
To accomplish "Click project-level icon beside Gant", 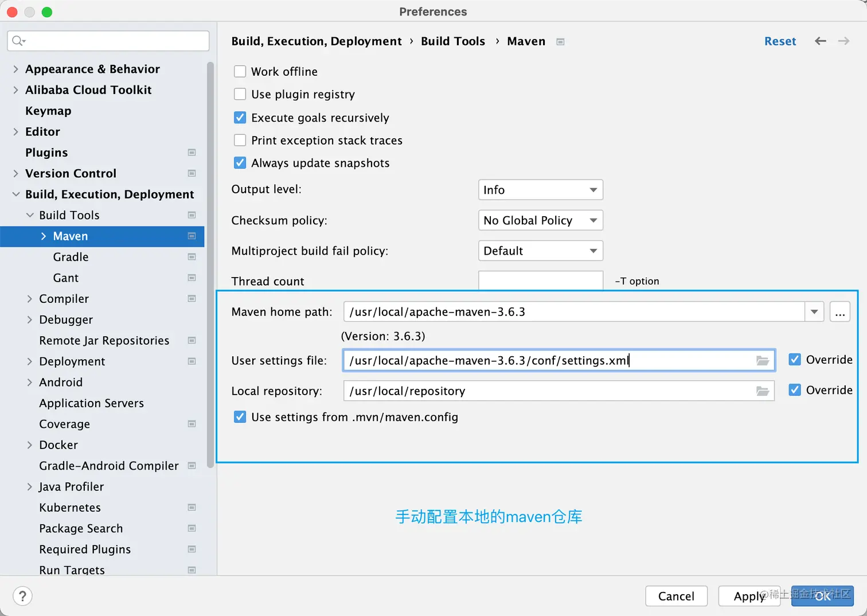I will pos(192,278).
